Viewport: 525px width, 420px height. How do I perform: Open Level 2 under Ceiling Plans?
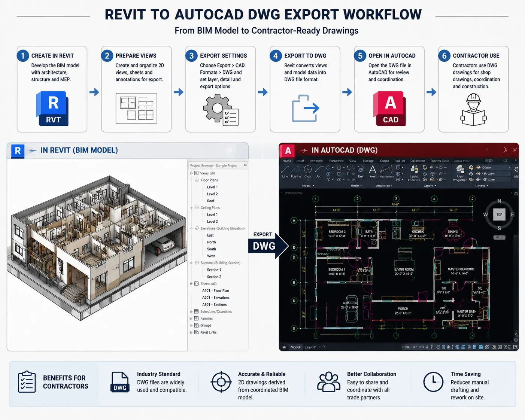[212, 222]
